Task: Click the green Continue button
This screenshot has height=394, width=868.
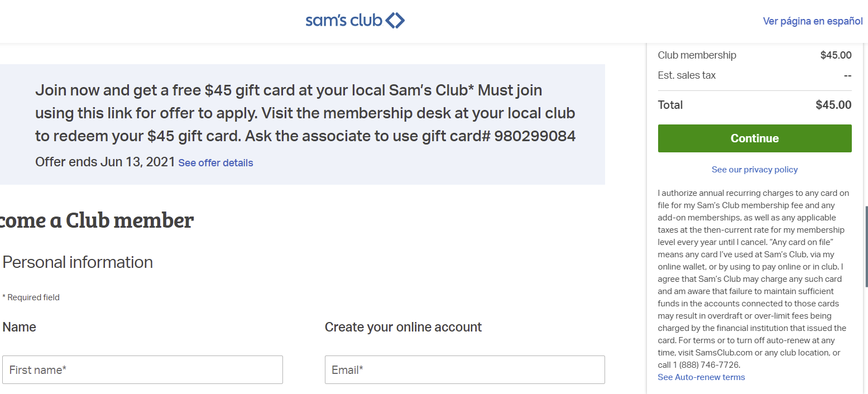Action: 755,138
